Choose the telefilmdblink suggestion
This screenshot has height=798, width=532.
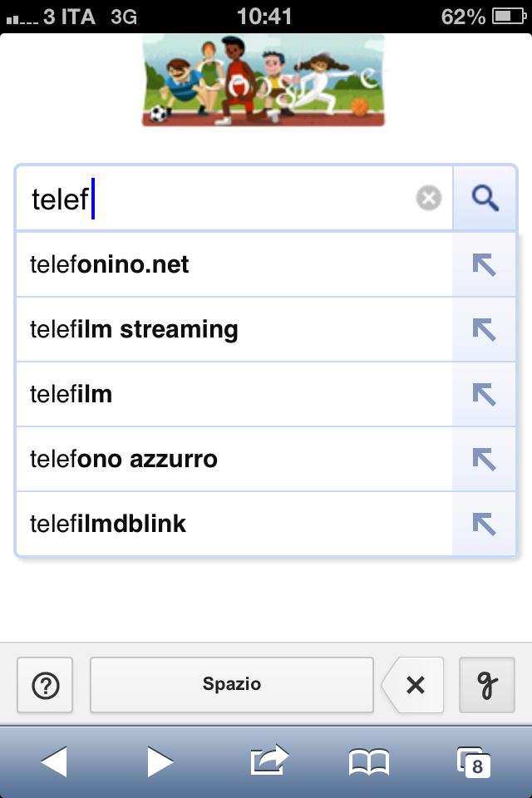pos(234,525)
